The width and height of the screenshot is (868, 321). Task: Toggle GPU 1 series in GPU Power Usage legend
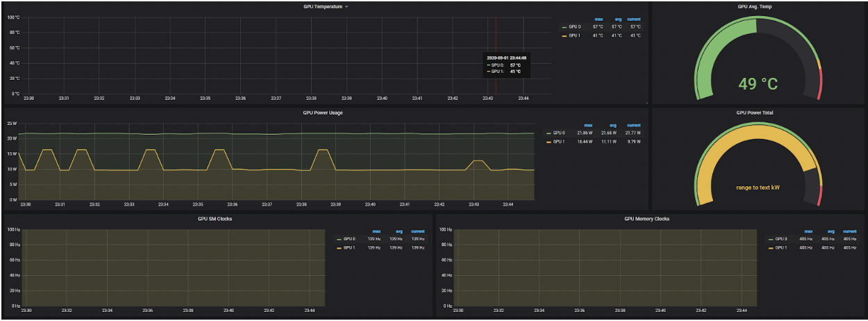click(x=559, y=141)
